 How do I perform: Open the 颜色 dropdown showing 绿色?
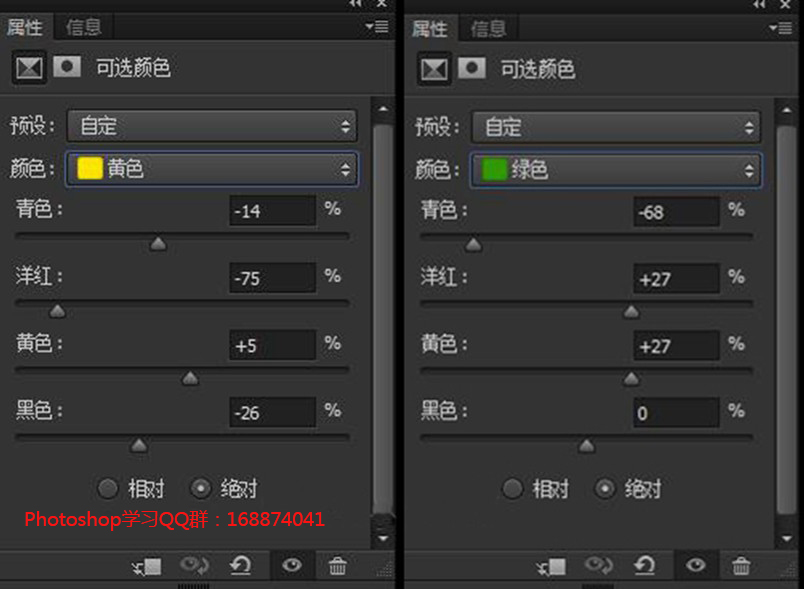(x=615, y=170)
